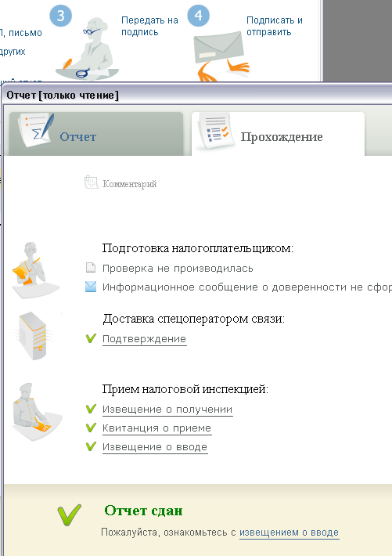Viewport: 392px width, 556px height.
Task: Click the large green Отчет сдан checkmark
Action: [70, 514]
